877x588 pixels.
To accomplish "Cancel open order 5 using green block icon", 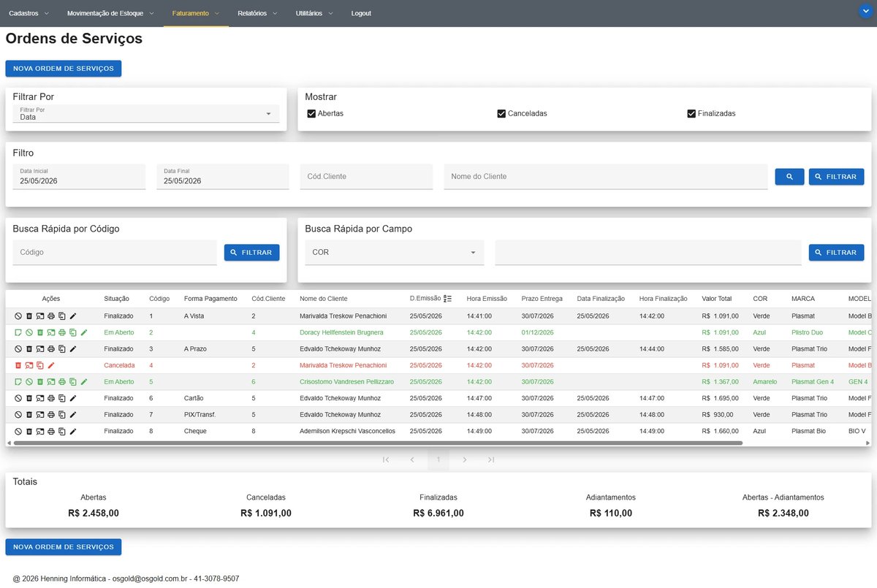I will [29, 382].
